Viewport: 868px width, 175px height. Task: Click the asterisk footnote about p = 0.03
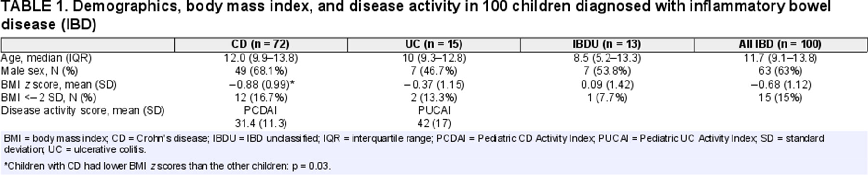pyautogui.click(x=167, y=166)
